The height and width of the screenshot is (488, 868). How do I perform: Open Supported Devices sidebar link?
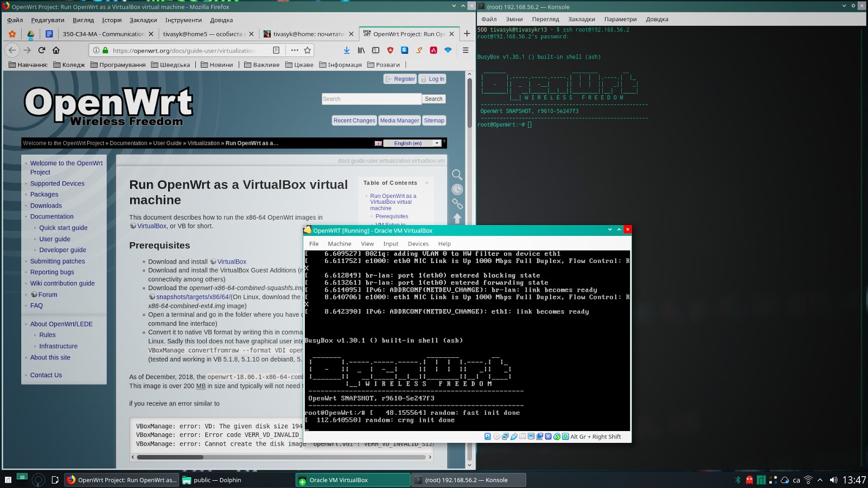(x=58, y=183)
